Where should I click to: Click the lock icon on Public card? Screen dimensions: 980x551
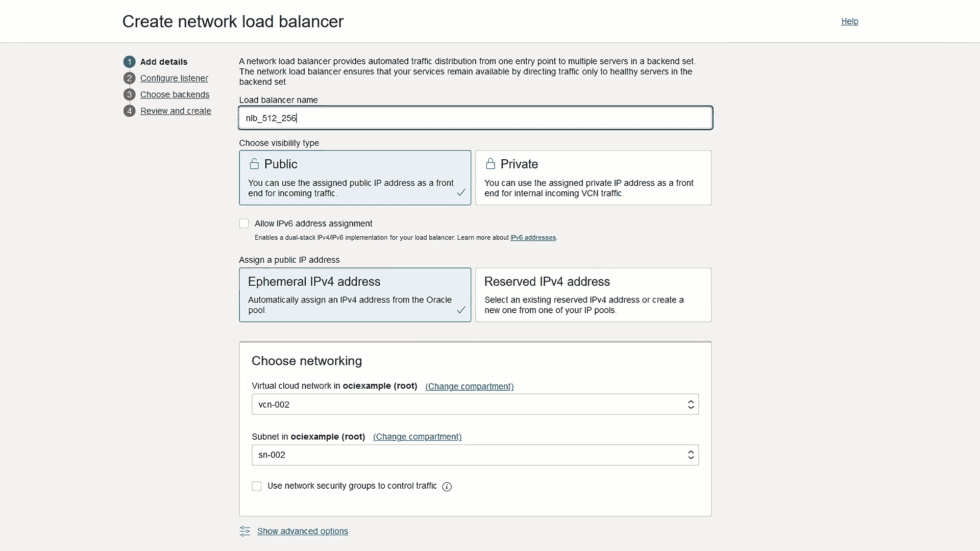(255, 164)
